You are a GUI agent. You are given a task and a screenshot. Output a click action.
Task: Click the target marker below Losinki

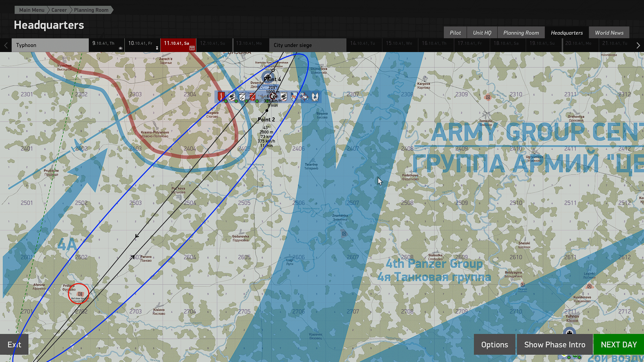click(589, 286)
